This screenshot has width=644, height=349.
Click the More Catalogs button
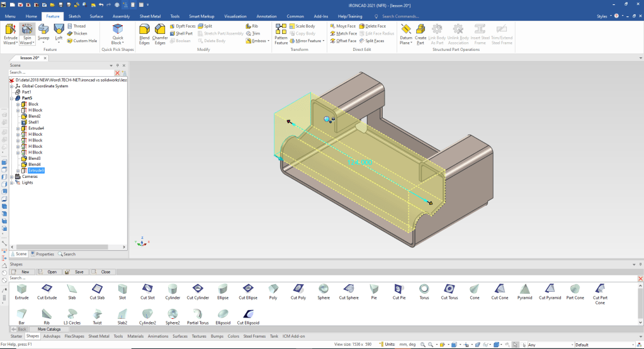(x=49, y=329)
